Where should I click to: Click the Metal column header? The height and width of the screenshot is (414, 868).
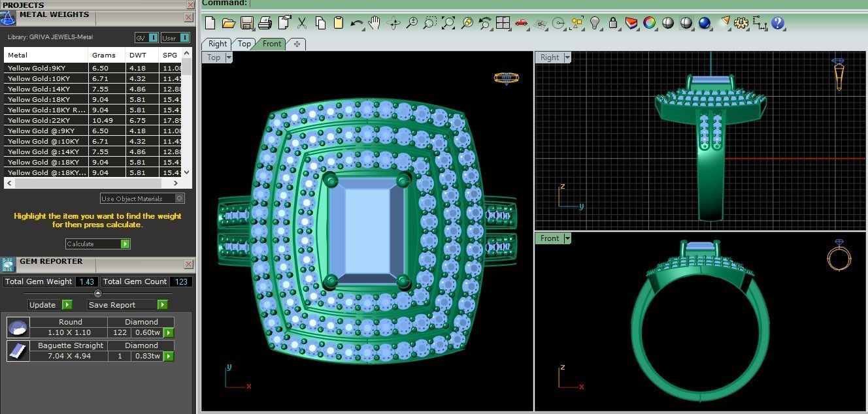(46, 55)
